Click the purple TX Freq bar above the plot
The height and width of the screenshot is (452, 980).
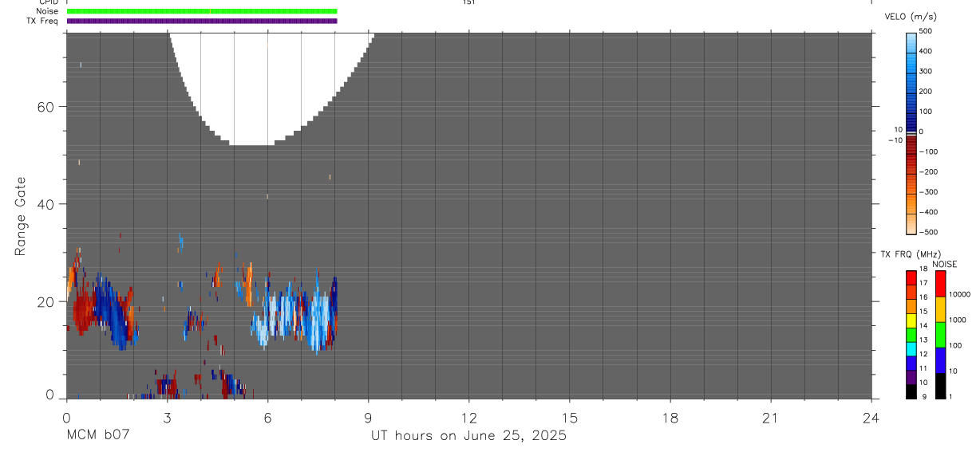202,21
